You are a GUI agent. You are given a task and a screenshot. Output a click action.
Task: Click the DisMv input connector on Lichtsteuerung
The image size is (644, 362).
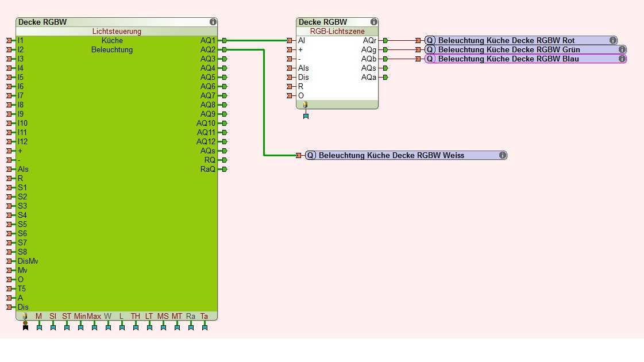(9, 261)
